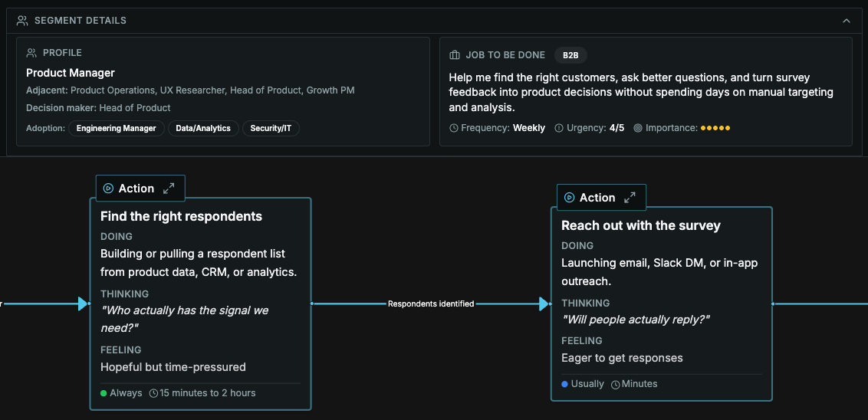Click the green Always status dot

pyautogui.click(x=104, y=393)
